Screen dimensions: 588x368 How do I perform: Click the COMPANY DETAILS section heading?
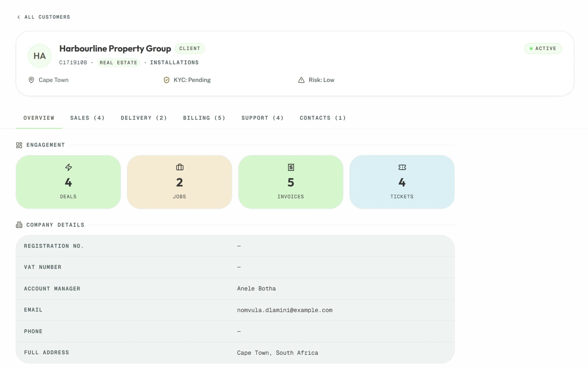pyautogui.click(x=55, y=225)
